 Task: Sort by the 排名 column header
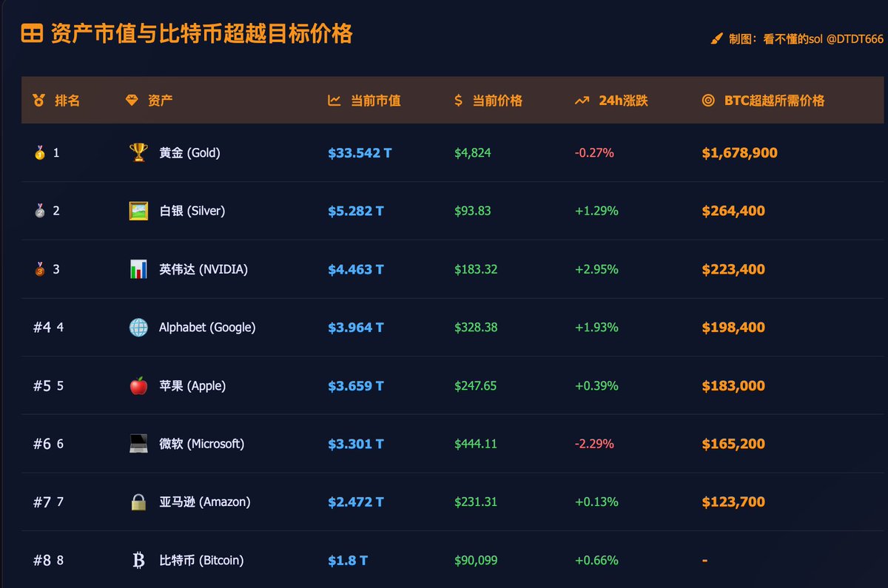(x=67, y=101)
